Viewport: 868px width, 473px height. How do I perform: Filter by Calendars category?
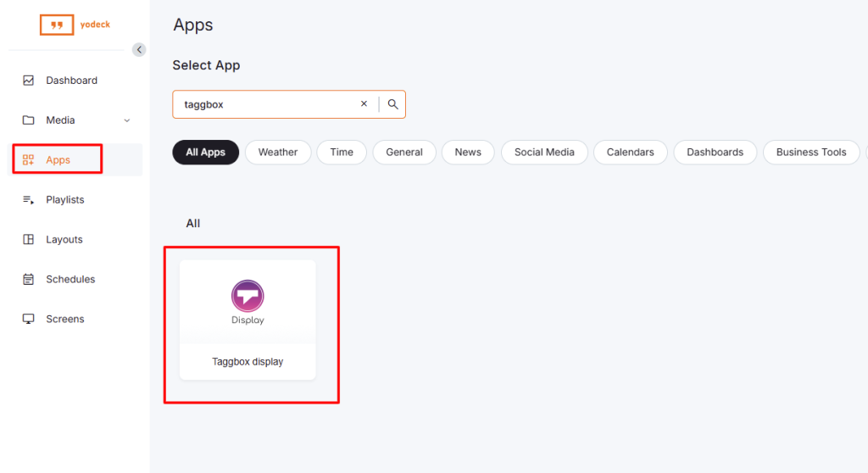tap(630, 153)
